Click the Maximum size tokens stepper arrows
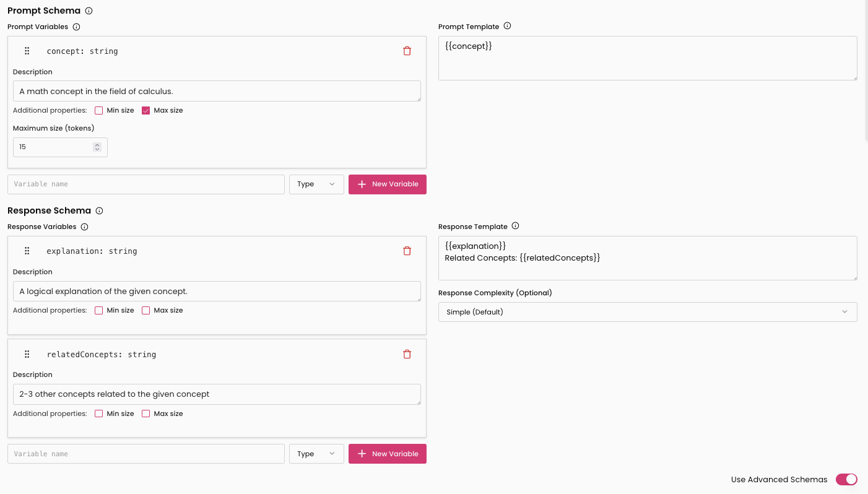This screenshot has height=494, width=868. (97, 147)
